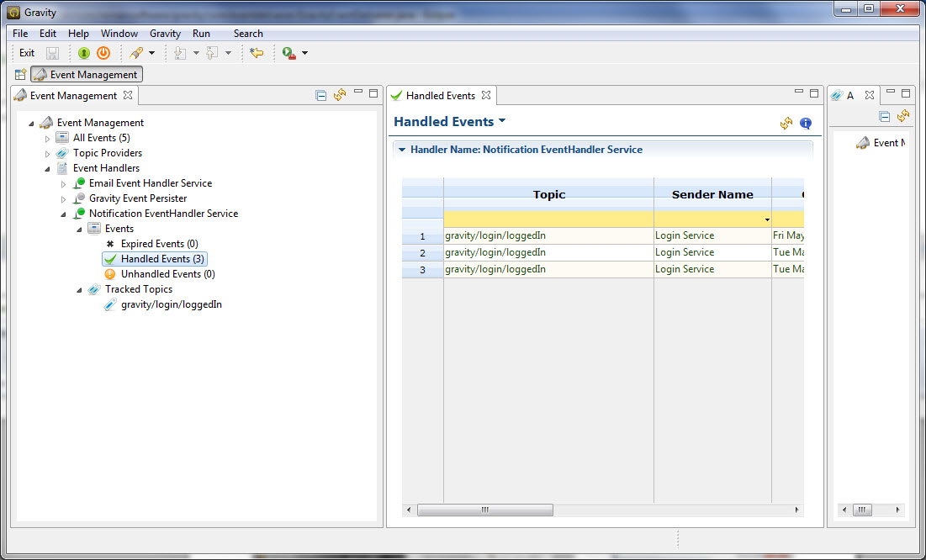Click the Open Perspective icon
The height and width of the screenshot is (560, 926).
[x=20, y=75]
